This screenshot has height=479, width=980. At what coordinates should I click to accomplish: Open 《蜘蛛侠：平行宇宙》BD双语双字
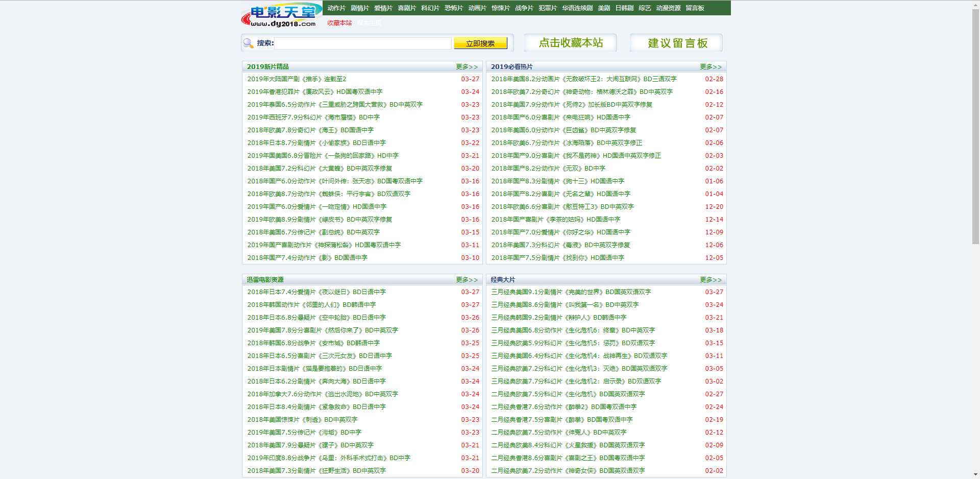click(x=329, y=194)
